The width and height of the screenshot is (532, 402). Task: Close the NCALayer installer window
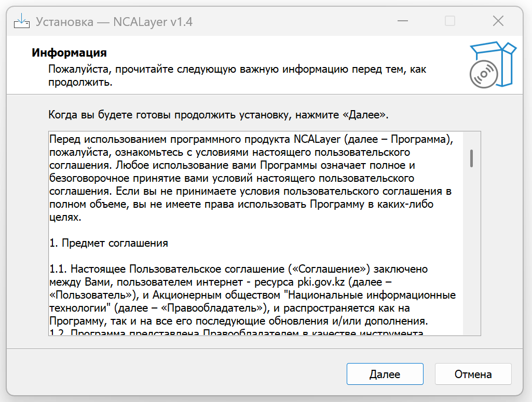point(498,21)
